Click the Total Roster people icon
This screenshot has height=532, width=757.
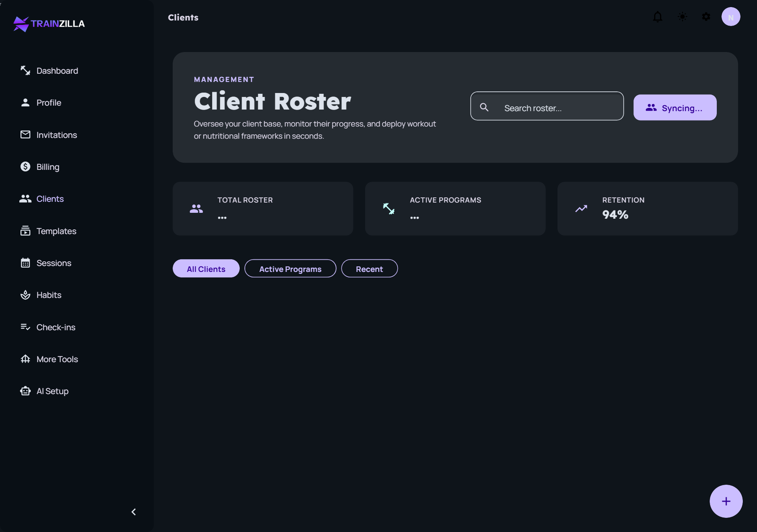pyautogui.click(x=196, y=208)
